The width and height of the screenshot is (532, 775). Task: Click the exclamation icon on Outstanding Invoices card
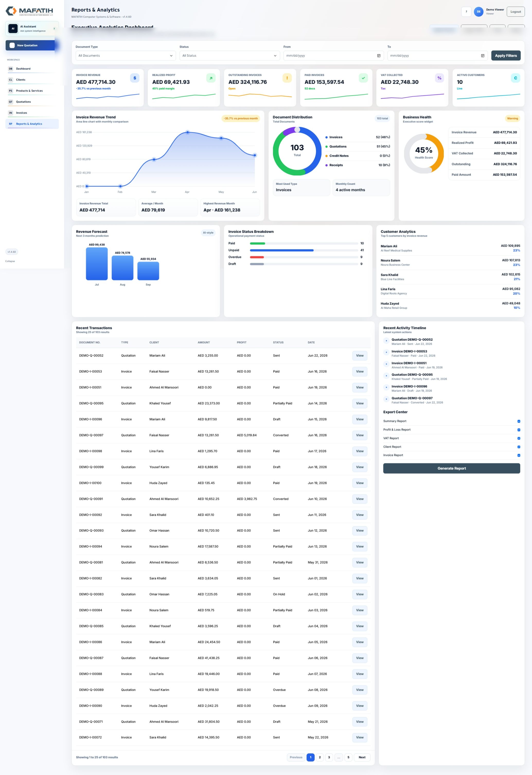tap(287, 78)
